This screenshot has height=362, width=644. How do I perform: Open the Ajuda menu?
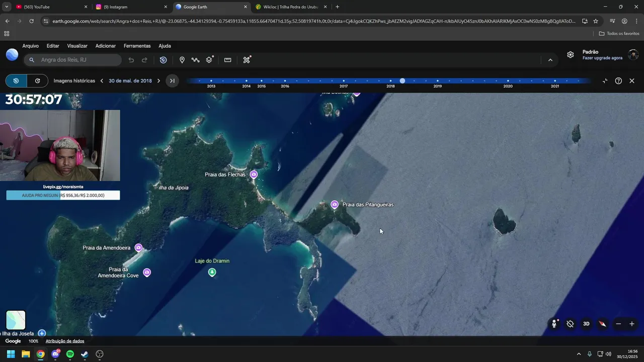point(165,46)
